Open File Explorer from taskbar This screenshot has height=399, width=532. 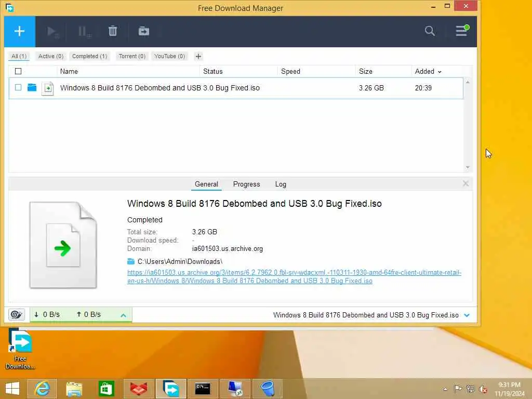pyautogui.click(x=74, y=389)
